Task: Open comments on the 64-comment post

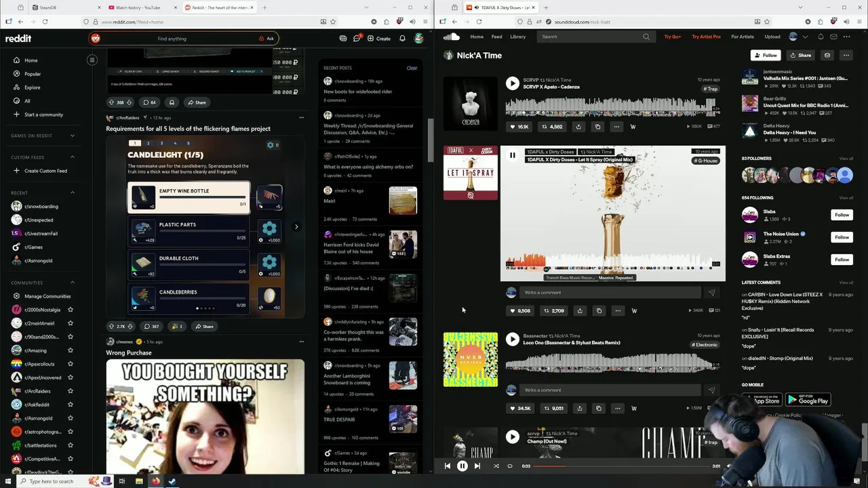Action: [149, 102]
